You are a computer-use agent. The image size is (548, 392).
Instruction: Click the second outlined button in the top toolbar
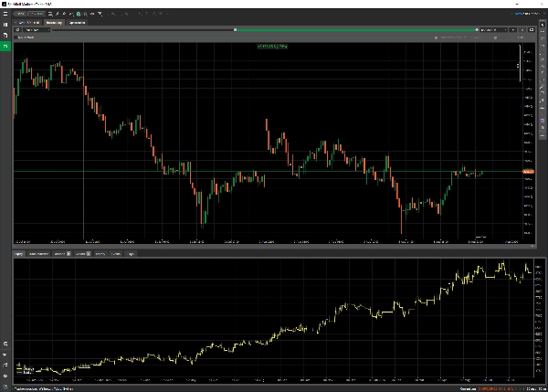[x=37, y=14]
